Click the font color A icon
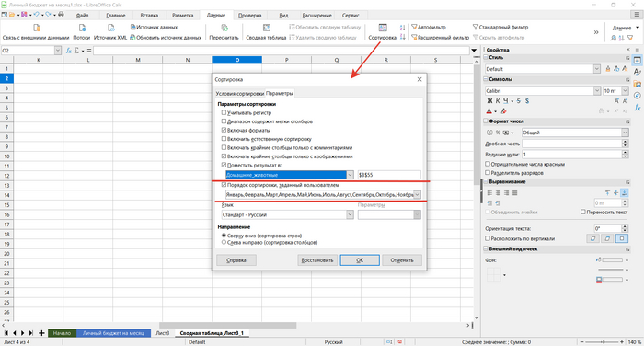The image size is (644, 346). [x=489, y=111]
